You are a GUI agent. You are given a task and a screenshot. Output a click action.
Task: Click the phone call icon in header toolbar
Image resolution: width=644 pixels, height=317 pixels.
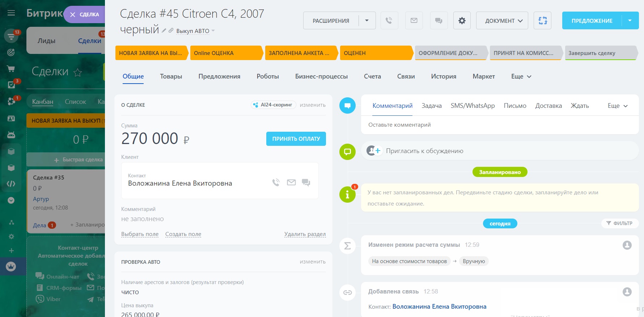click(x=389, y=21)
